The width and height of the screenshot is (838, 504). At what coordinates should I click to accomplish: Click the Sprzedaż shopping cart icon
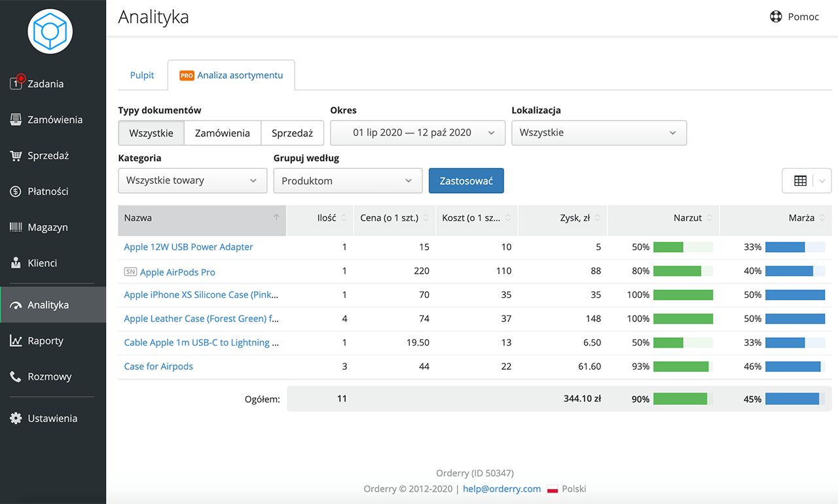tap(16, 156)
